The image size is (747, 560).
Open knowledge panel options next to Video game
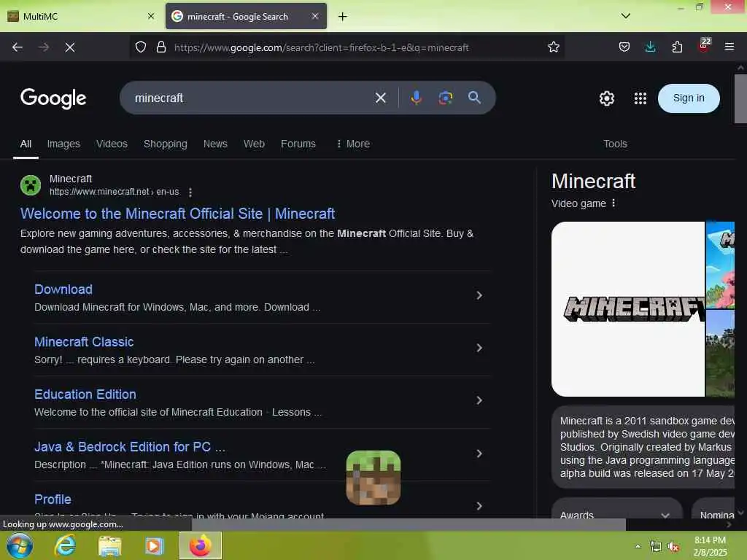tap(614, 203)
